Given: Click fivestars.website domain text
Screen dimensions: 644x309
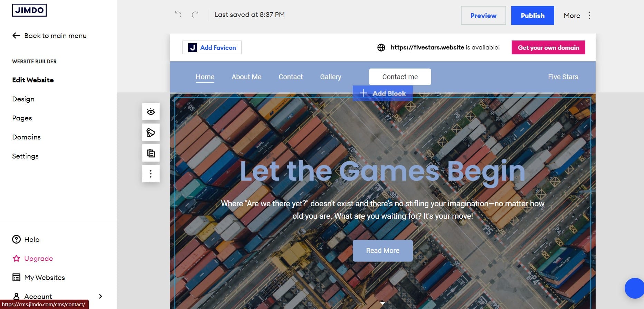Looking at the screenshot, I should (427, 47).
